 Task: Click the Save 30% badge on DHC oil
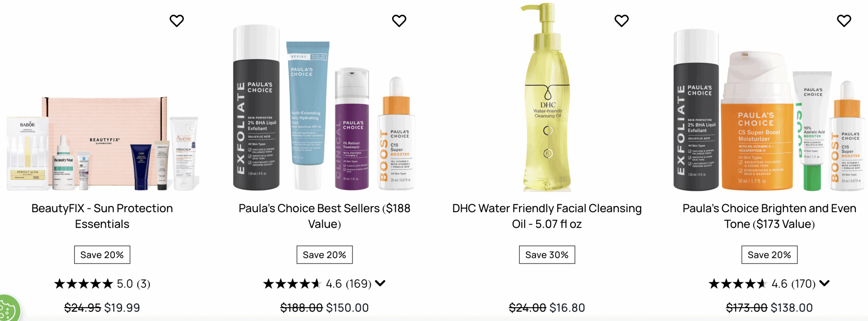click(547, 255)
